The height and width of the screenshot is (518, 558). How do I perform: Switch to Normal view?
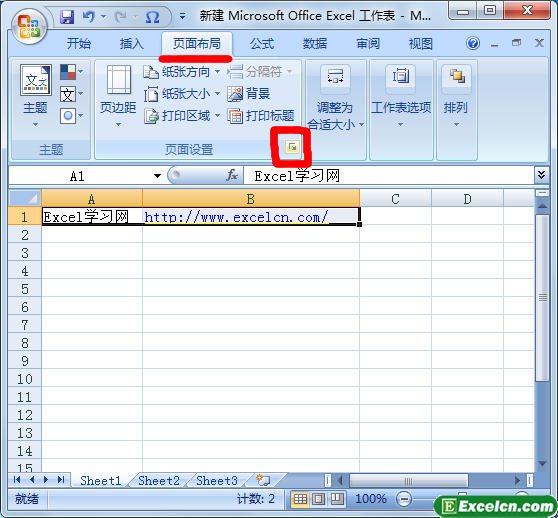pos(300,499)
